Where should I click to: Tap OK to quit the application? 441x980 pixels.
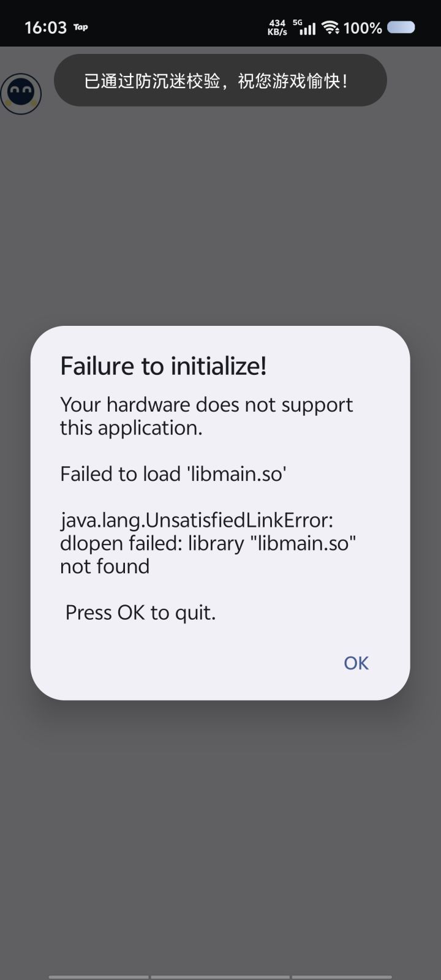click(x=356, y=663)
